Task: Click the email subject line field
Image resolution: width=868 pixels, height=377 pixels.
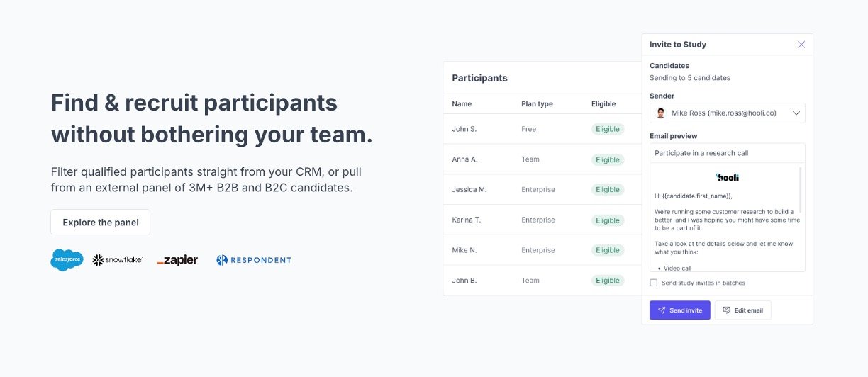Action: (728, 153)
